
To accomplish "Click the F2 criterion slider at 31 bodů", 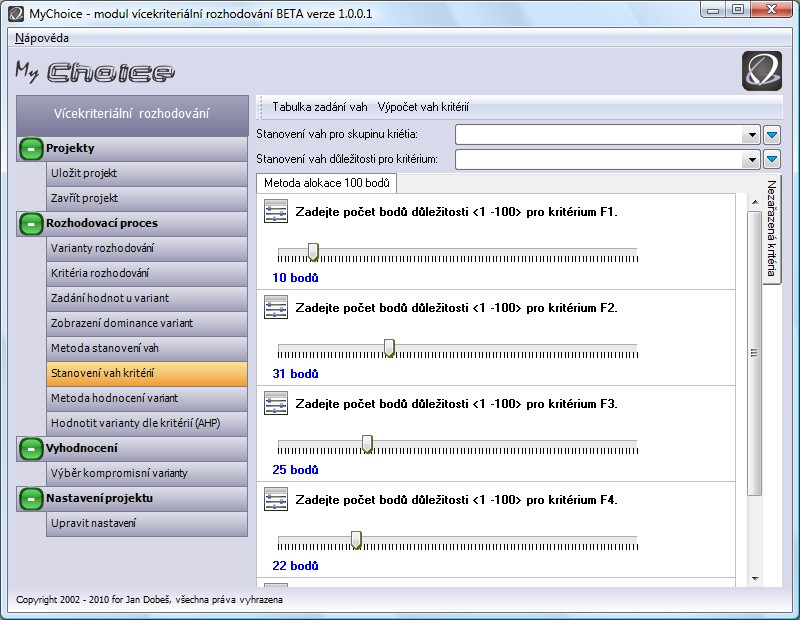I will click(389, 348).
